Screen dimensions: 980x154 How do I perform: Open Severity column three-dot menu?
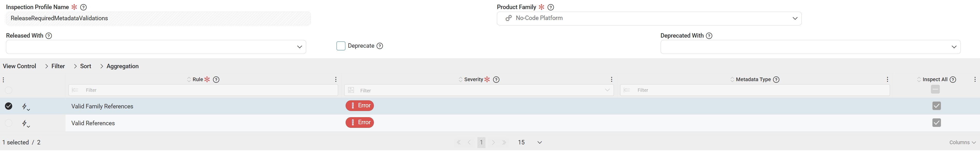tap(611, 80)
